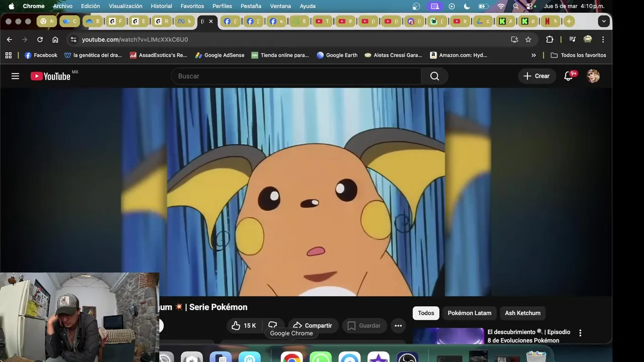Click the youtube.com address bar URL

(x=135, y=39)
